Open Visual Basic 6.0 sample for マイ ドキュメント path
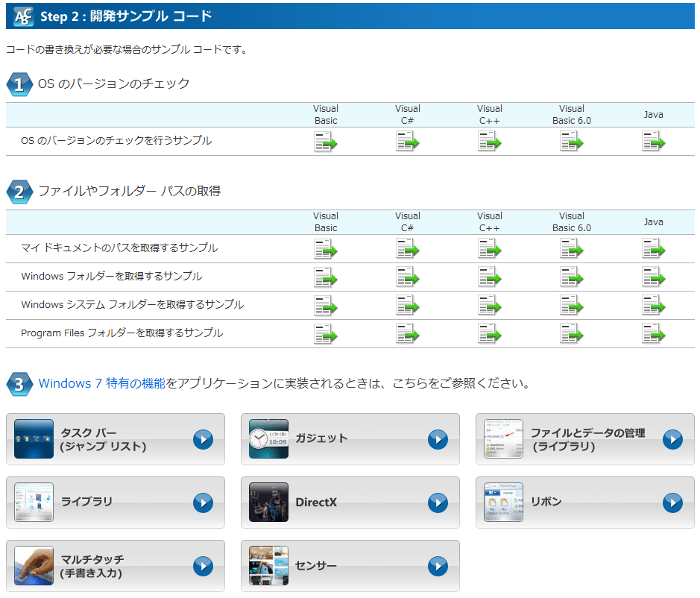Screen dimensions: 700x598 (571, 248)
